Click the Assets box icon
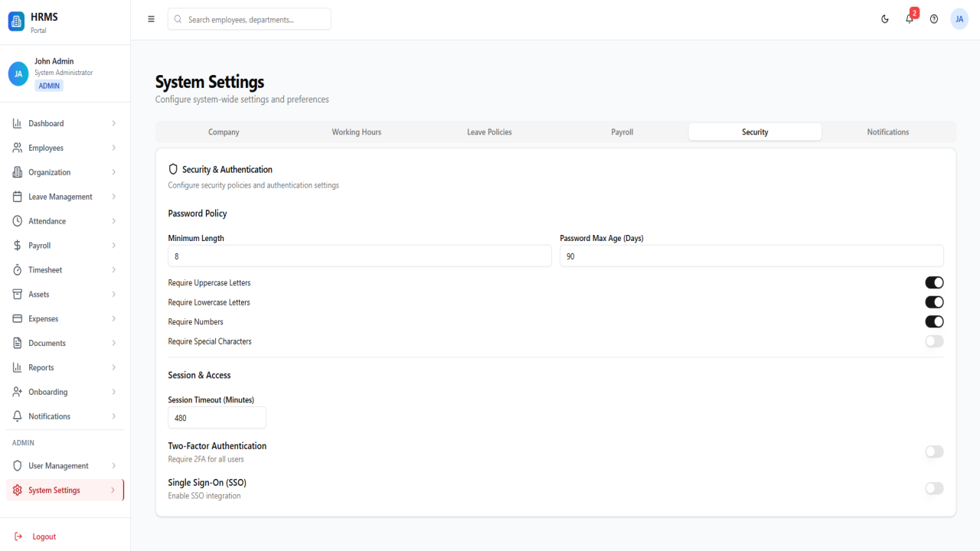This screenshot has height=551, width=980. coord(18,295)
